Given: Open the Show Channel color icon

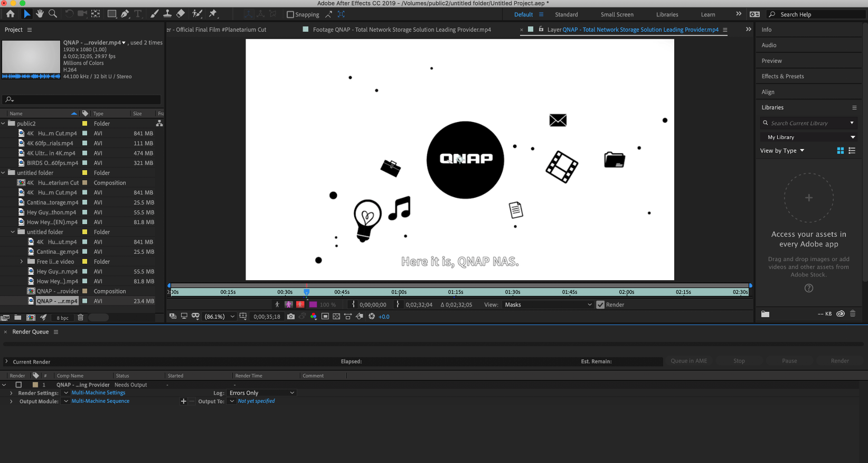Looking at the screenshot, I should pos(314,317).
